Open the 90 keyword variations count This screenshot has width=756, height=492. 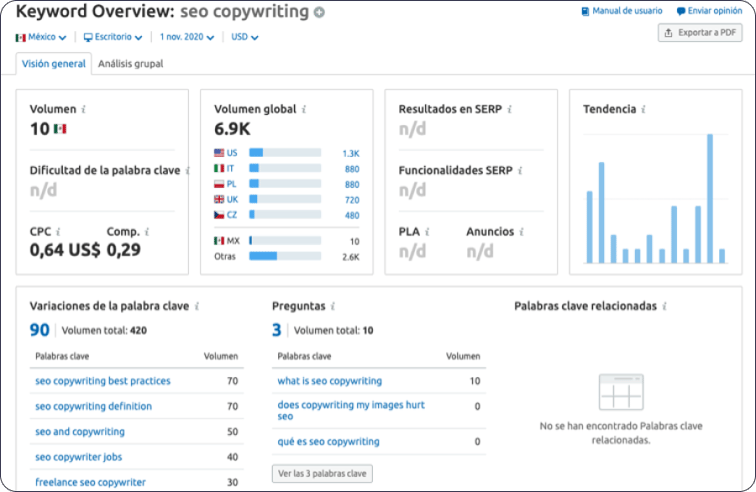click(x=40, y=330)
